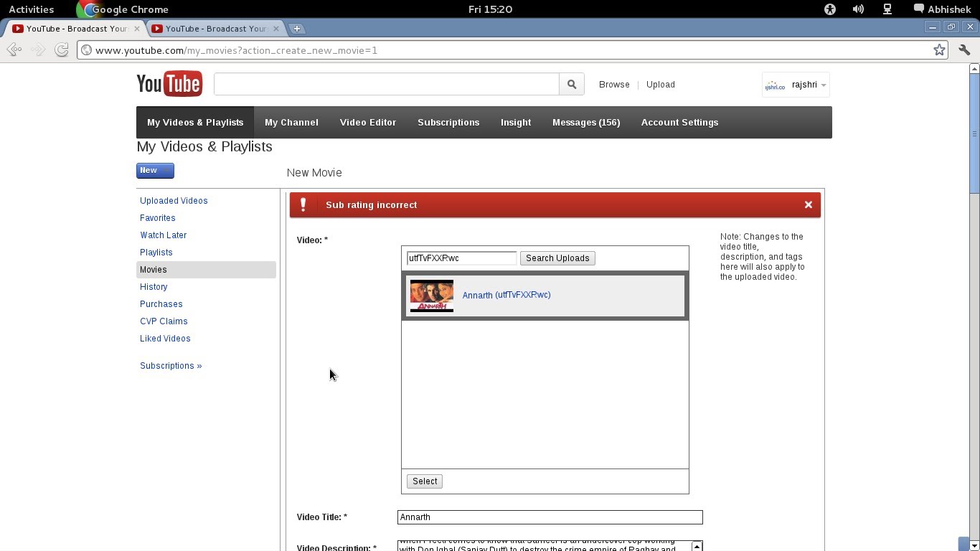Close the second YouTube browser tab
This screenshot has width=980, height=551.
(x=276, y=29)
